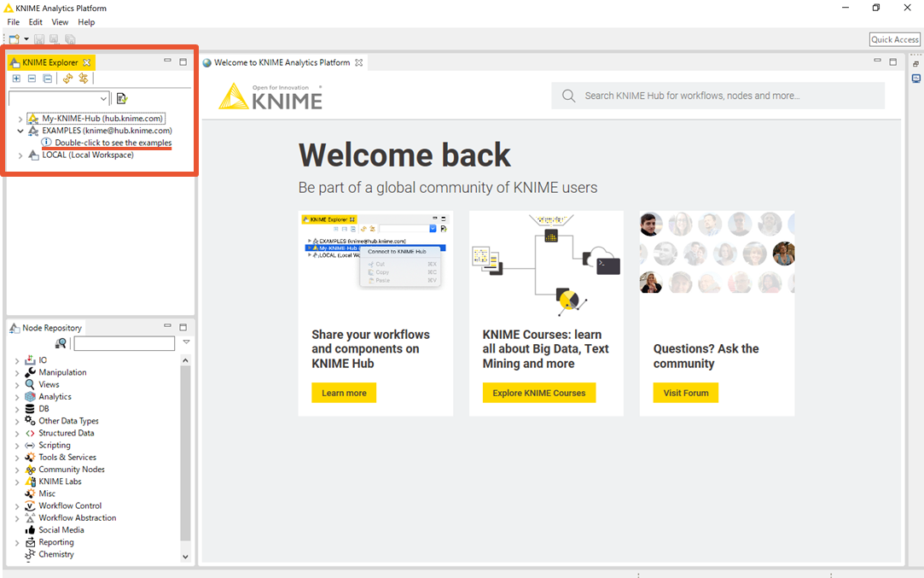Expand the Other Data Types category
This screenshot has height=578, width=924.
click(x=17, y=421)
